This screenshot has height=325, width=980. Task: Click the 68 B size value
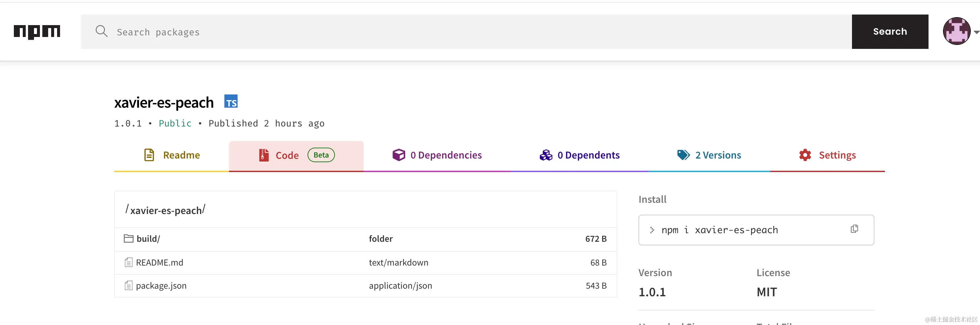599,263
